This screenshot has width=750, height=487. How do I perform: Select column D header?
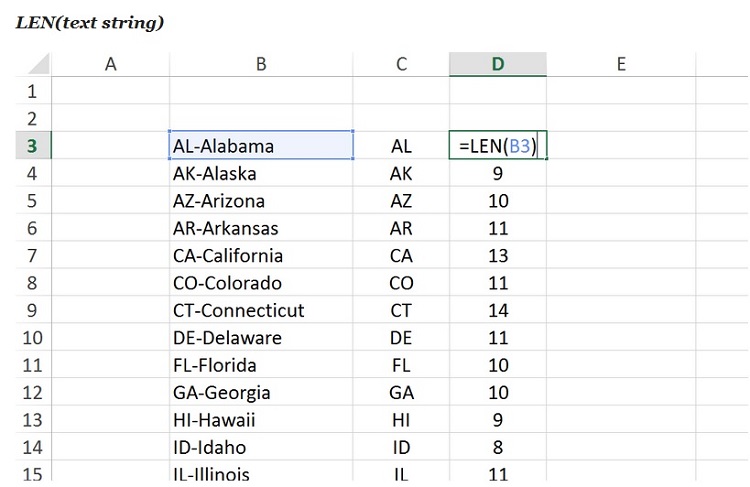point(497,65)
